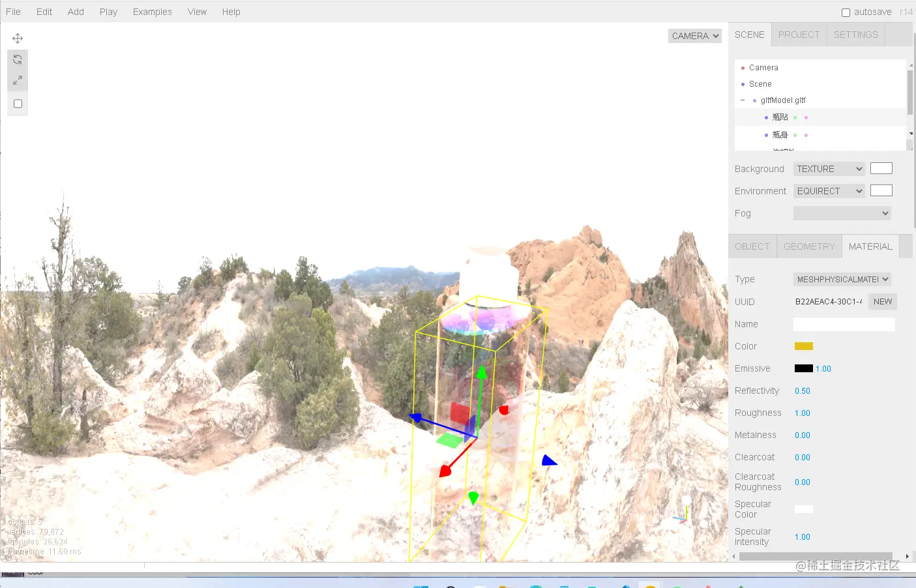This screenshot has width=916, height=588.
Task: Switch to the OBJECT tab
Action: [x=752, y=246]
